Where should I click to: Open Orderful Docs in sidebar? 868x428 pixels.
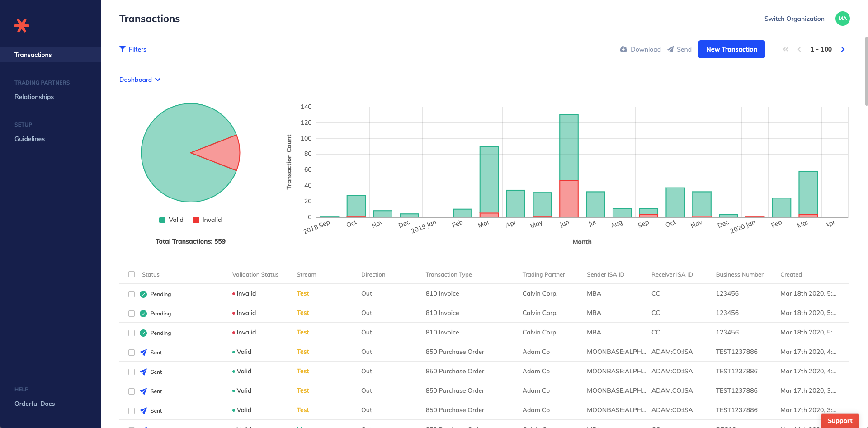[x=34, y=404]
